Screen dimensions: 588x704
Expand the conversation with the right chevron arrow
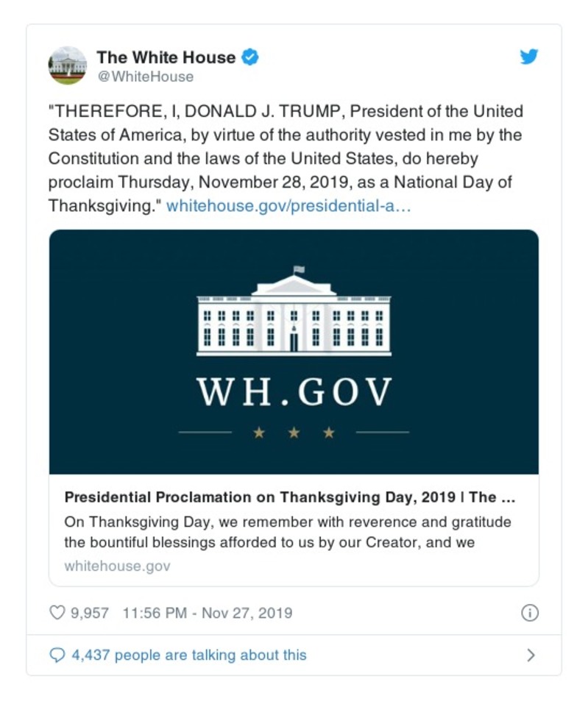click(531, 653)
